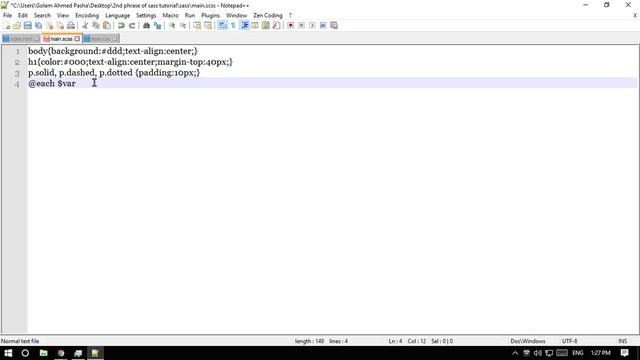
Task: Start recording a macro
Action: coord(291,25)
